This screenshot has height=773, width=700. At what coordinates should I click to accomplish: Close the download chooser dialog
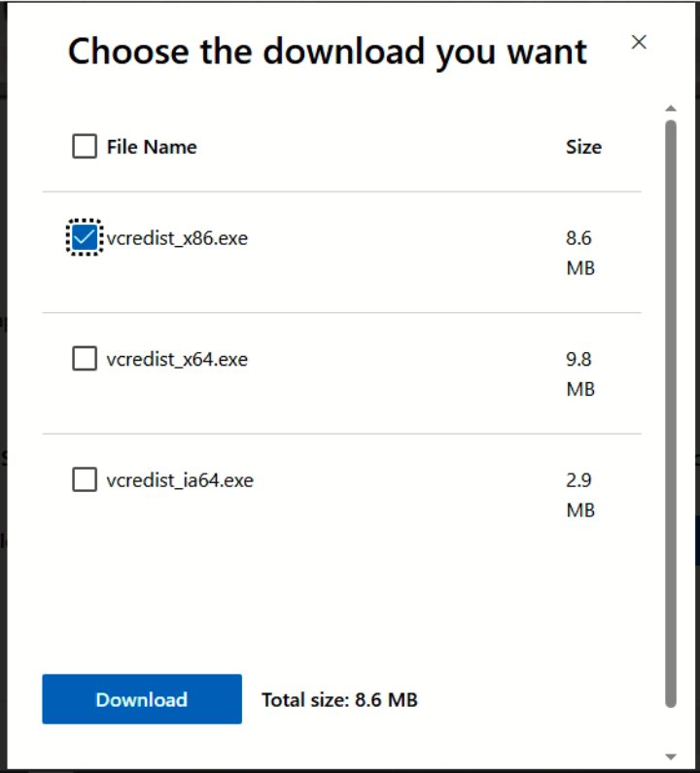click(x=639, y=42)
